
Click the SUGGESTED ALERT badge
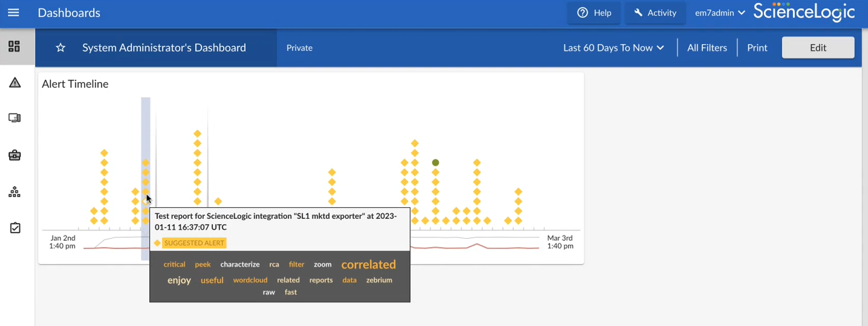194,243
